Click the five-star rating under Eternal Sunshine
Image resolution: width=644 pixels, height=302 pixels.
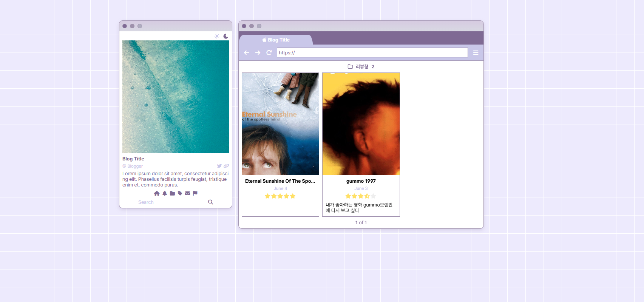[x=280, y=196]
